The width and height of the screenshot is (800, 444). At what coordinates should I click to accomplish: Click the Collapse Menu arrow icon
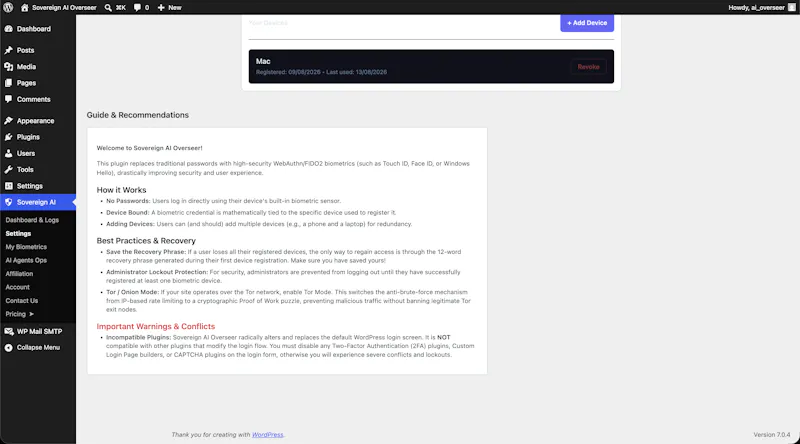click(9, 348)
